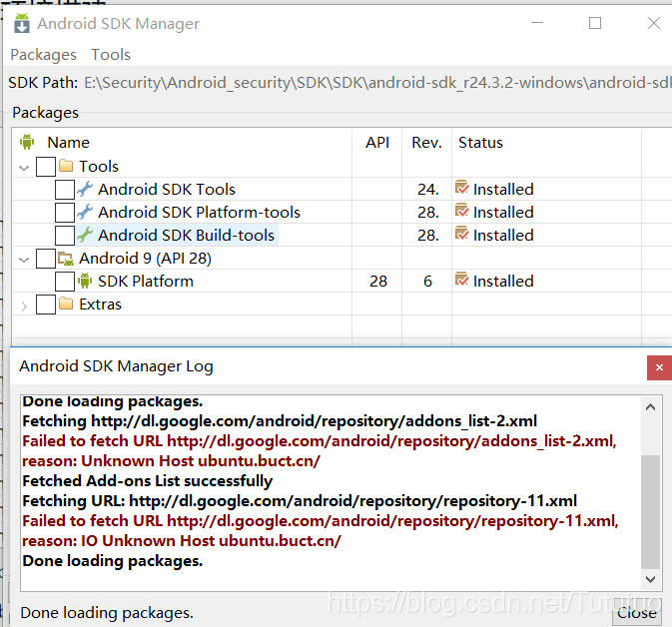Click wrench icon beside Android SDK Tools
The width and height of the screenshot is (672, 627).
pos(85,189)
